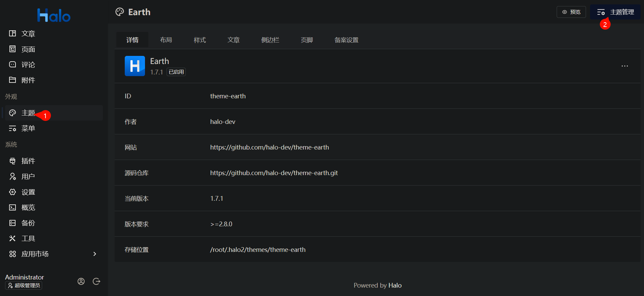Select the >=2.8.0 version requirement
Screen dimensions: 644x296
click(x=221, y=224)
